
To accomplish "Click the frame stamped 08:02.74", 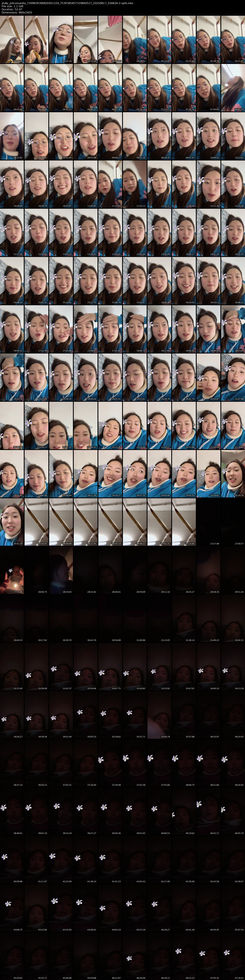I will 233,88.
